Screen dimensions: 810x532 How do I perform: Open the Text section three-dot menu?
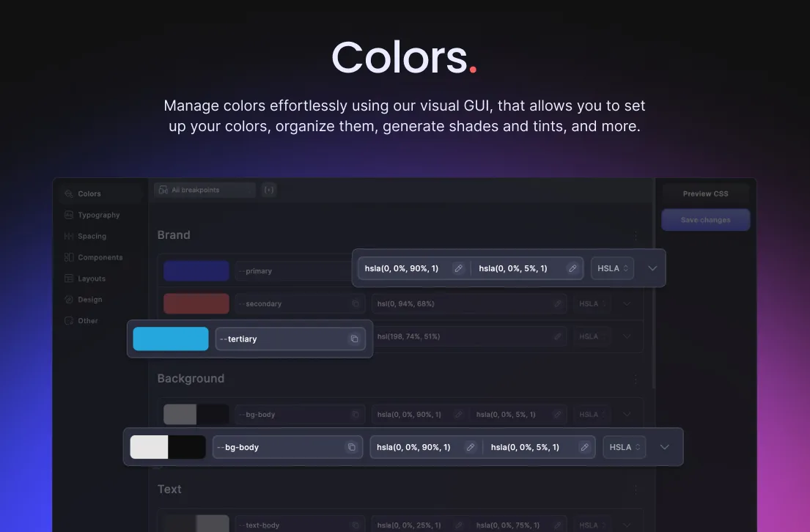tap(636, 489)
